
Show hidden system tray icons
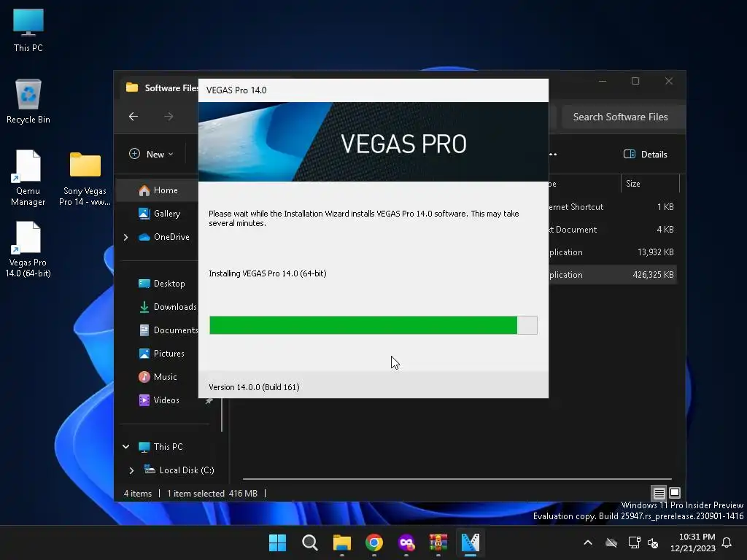[x=588, y=542]
